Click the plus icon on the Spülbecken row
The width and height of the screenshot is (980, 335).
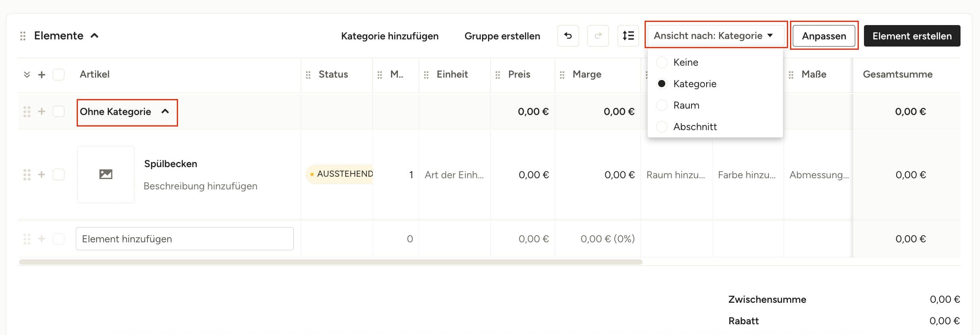tap(42, 174)
